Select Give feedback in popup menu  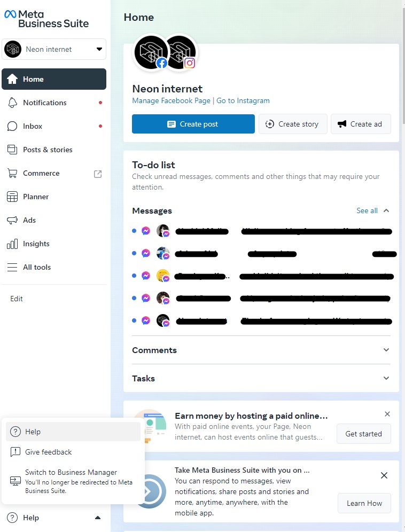(x=73, y=452)
